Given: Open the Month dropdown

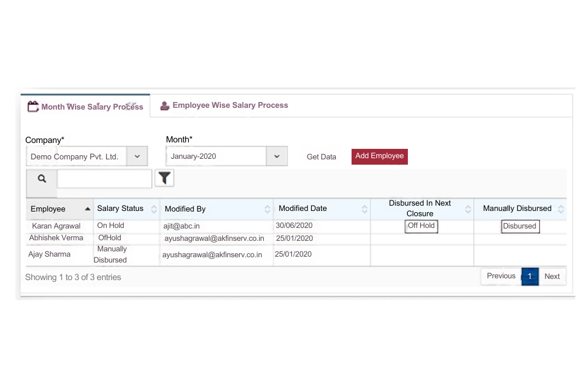Looking at the screenshot, I should [x=277, y=156].
